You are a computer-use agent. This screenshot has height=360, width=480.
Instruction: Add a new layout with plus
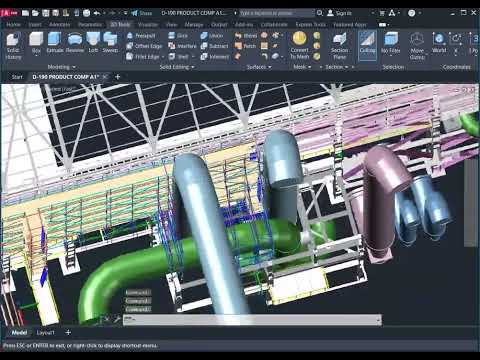click(68, 332)
